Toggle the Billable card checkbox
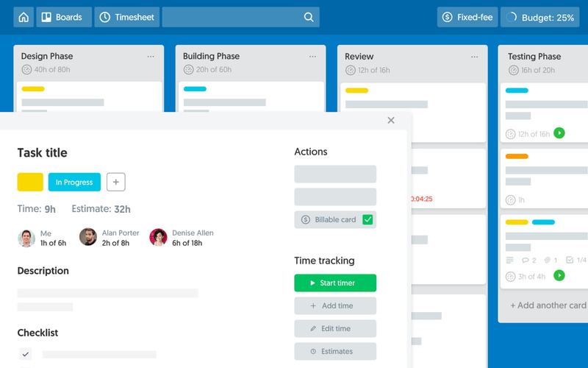588x368 pixels. [x=367, y=219]
